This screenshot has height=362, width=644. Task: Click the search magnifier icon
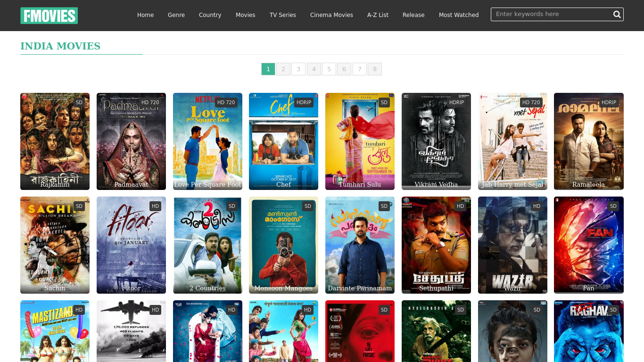[x=617, y=14]
